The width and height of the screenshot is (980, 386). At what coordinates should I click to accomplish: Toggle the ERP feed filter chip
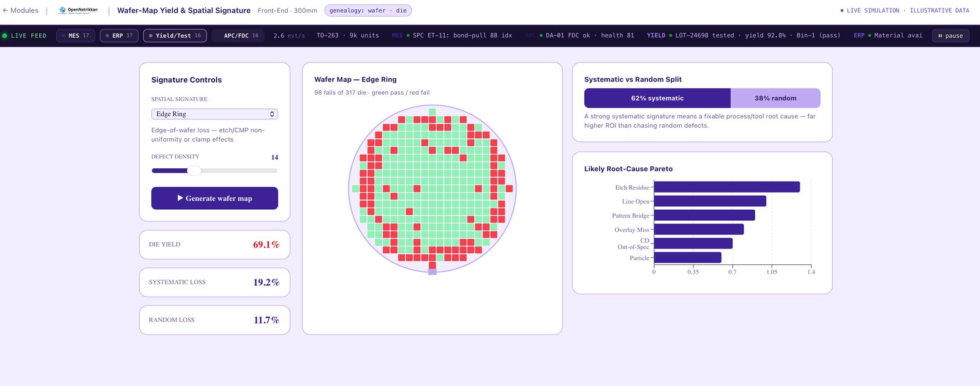(119, 35)
